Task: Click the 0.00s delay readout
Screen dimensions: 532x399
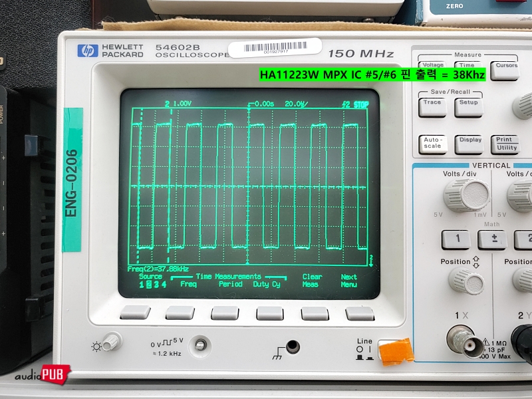Action: pos(264,104)
